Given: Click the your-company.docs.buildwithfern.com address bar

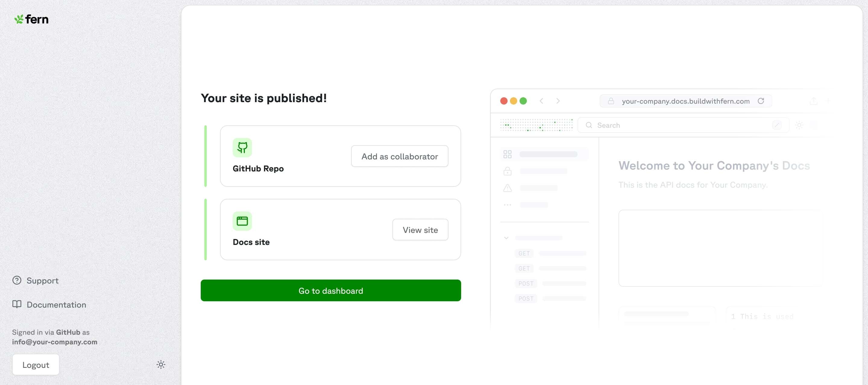Looking at the screenshot, I should (685, 101).
